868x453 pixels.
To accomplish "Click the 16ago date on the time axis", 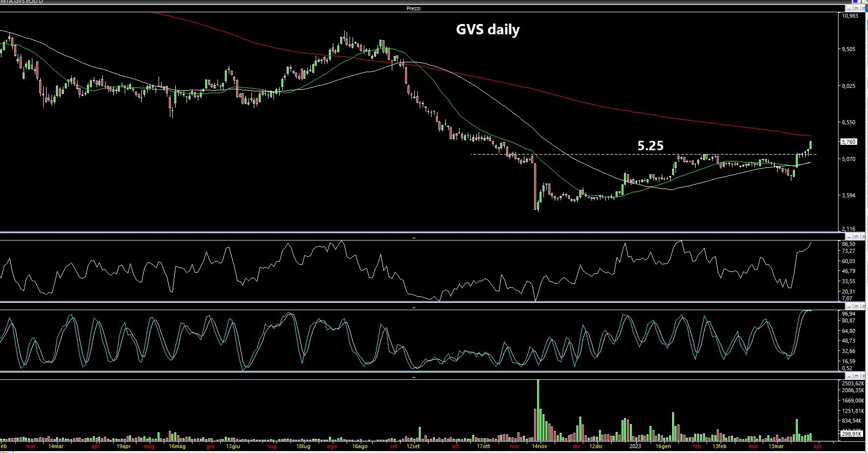I will [359, 446].
